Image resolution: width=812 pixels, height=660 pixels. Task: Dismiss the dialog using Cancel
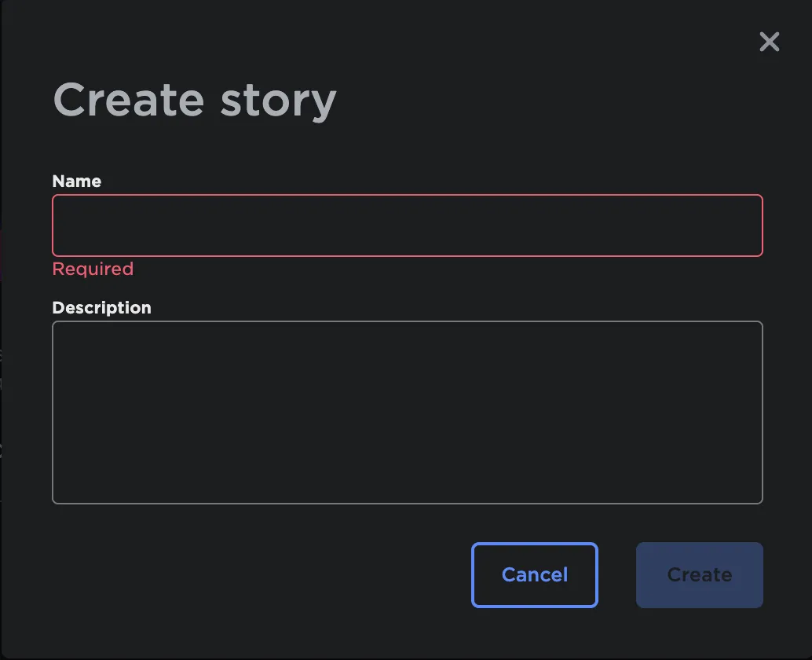(x=534, y=575)
